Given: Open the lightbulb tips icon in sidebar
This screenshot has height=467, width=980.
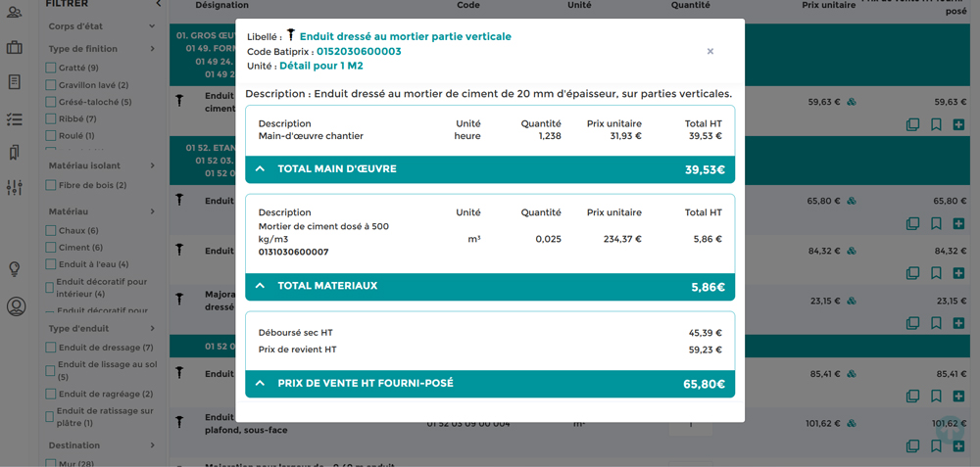Looking at the screenshot, I should coord(15,269).
